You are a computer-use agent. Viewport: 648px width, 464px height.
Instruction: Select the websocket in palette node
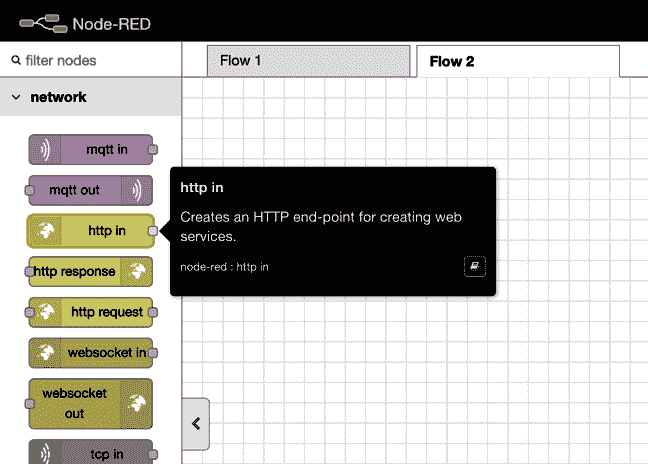(x=91, y=353)
